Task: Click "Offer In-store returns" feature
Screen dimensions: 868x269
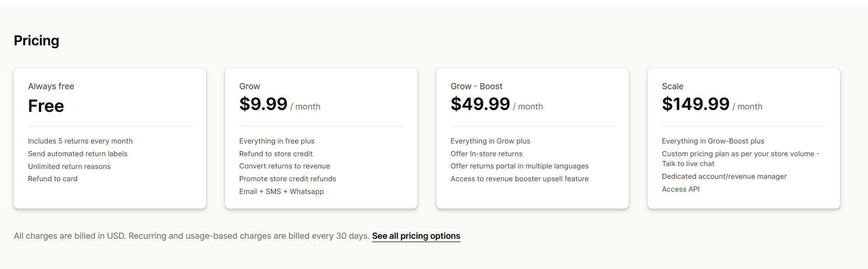Action: click(x=486, y=154)
